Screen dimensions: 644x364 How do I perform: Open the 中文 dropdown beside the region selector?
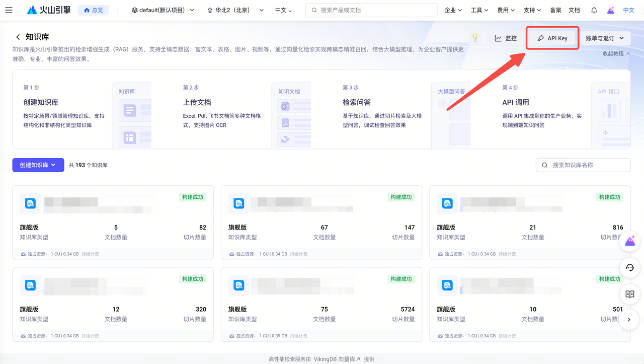(x=283, y=10)
